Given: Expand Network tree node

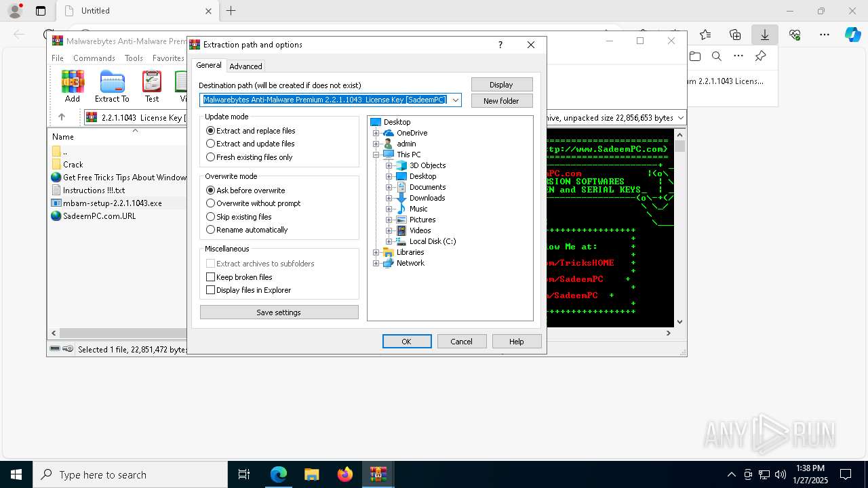Looking at the screenshot, I should click(376, 263).
